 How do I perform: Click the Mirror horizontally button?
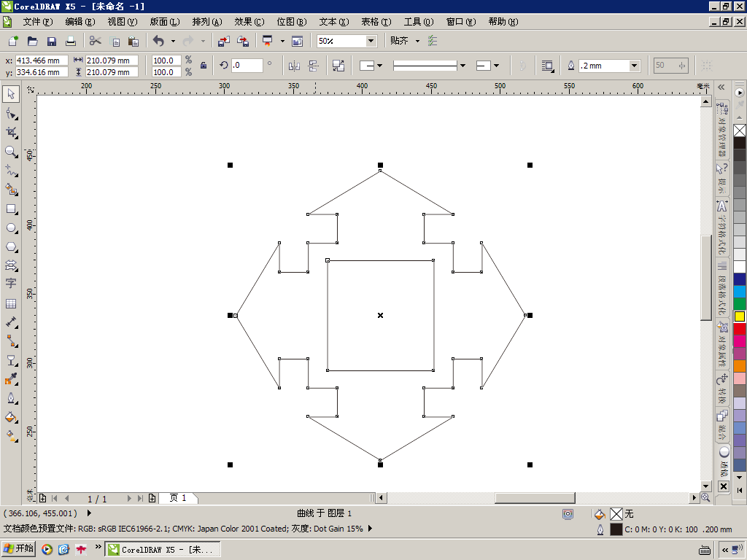click(294, 66)
